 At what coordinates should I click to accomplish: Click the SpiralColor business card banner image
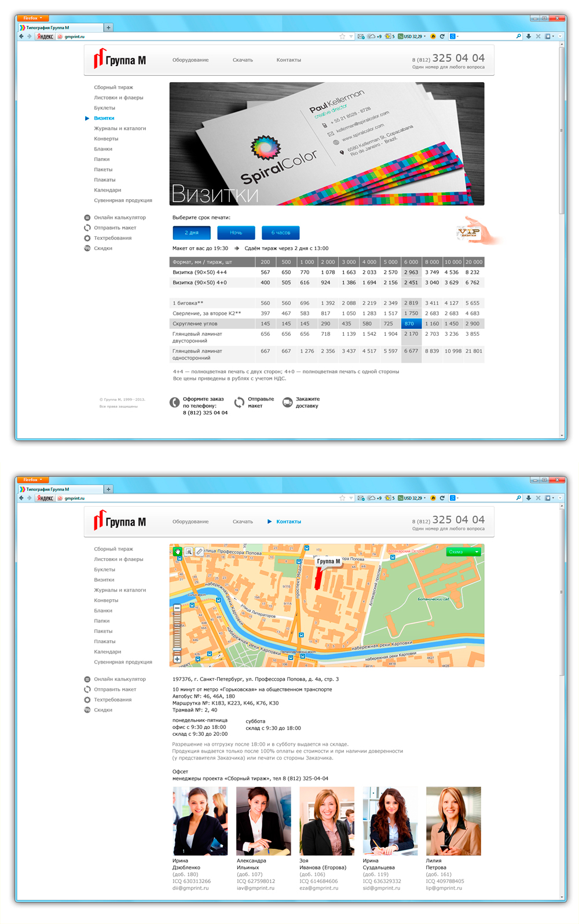(x=327, y=144)
